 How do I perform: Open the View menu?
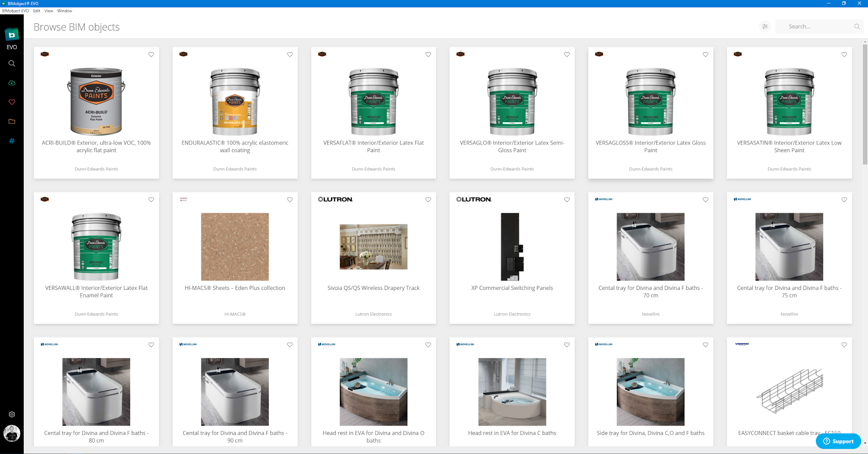click(49, 11)
